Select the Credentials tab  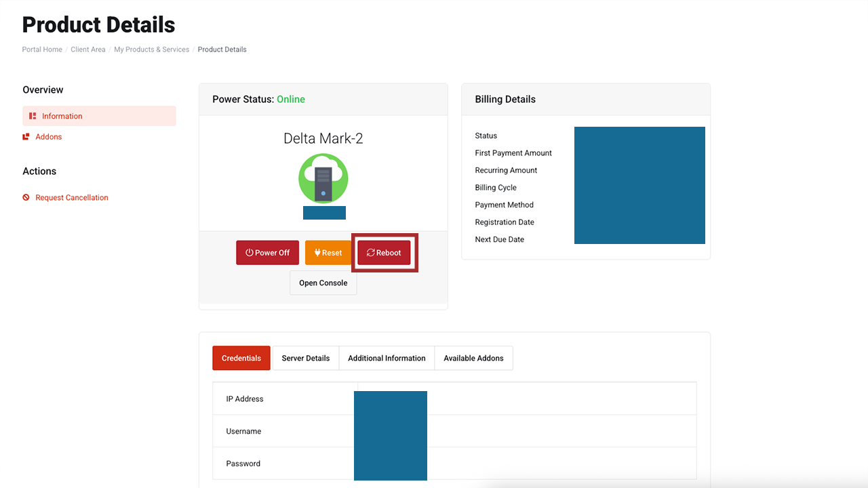[x=241, y=359]
